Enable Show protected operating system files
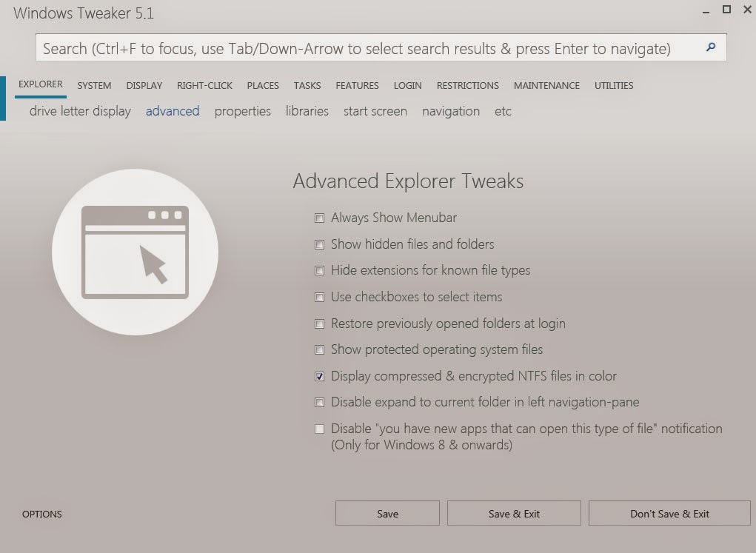Viewport: 756px width, 553px height. pyautogui.click(x=319, y=349)
